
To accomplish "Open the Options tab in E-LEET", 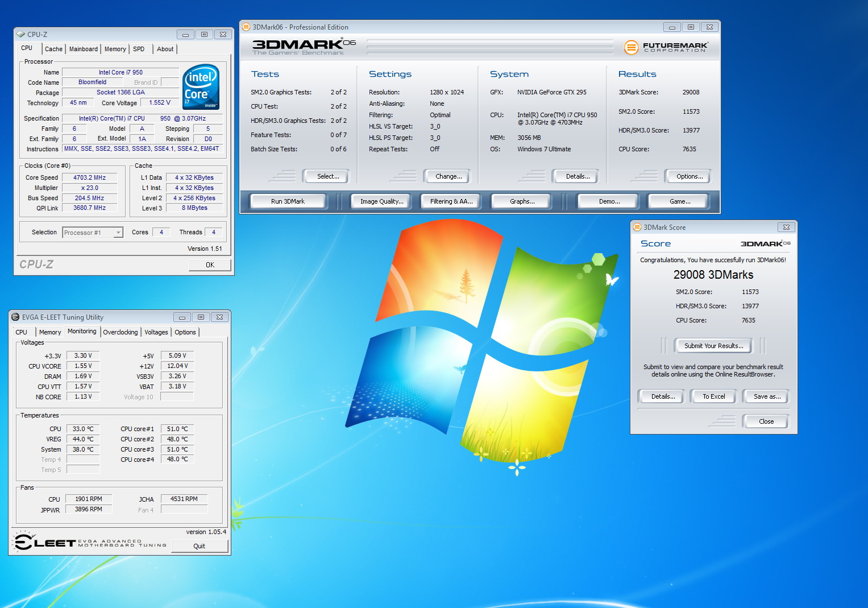I will coord(185,332).
